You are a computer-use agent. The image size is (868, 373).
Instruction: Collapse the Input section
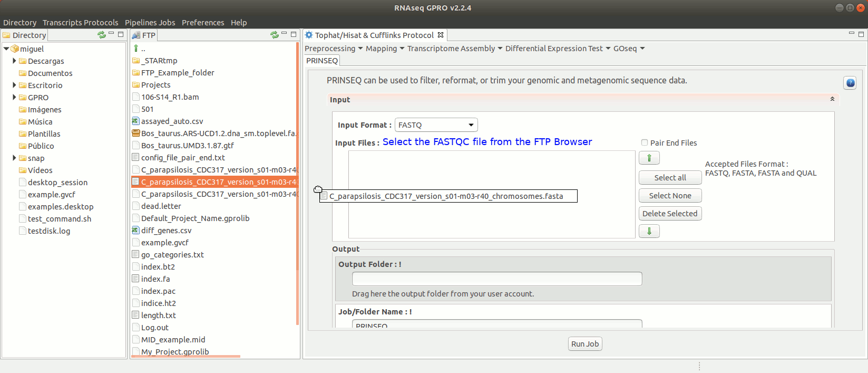click(x=832, y=99)
